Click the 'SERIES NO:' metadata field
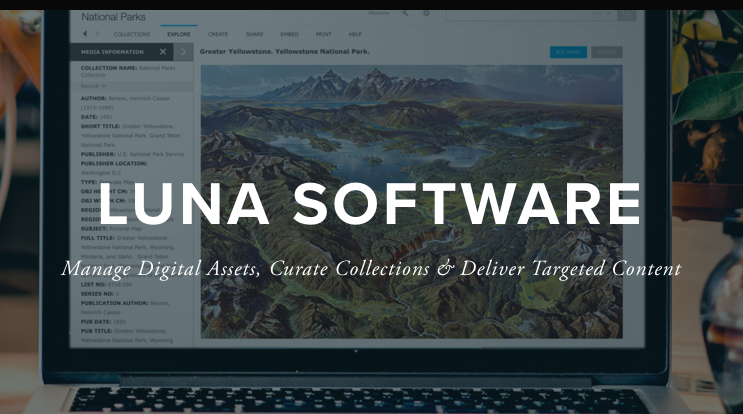743x414 pixels. click(x=100, y=294)
